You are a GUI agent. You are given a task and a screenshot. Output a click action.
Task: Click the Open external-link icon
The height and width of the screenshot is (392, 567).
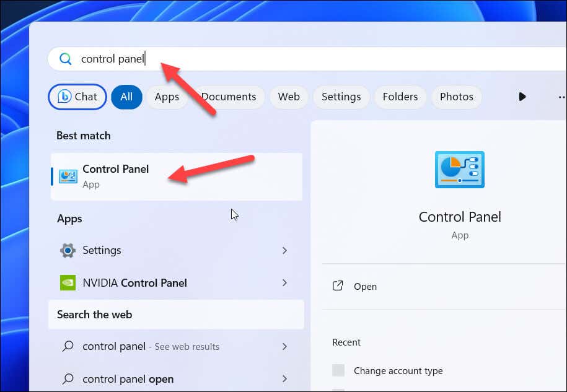pyautogui.click(x=338, y=285)
